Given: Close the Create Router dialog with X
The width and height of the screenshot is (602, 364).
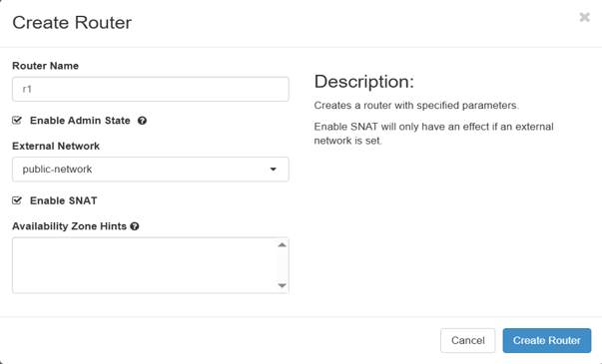Looking at the screenshot, I should click(x=584, y=17).
